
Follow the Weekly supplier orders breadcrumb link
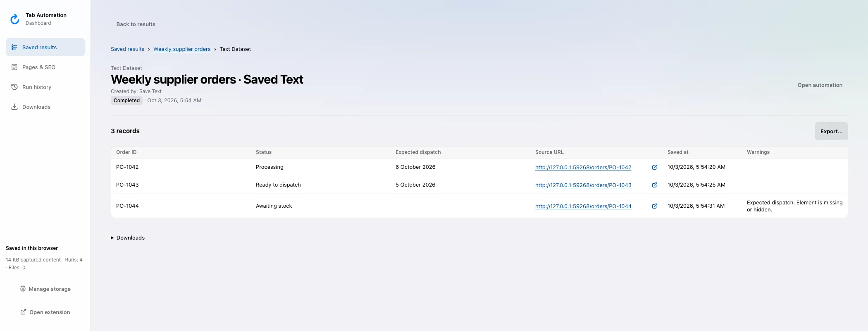[182, 49]
